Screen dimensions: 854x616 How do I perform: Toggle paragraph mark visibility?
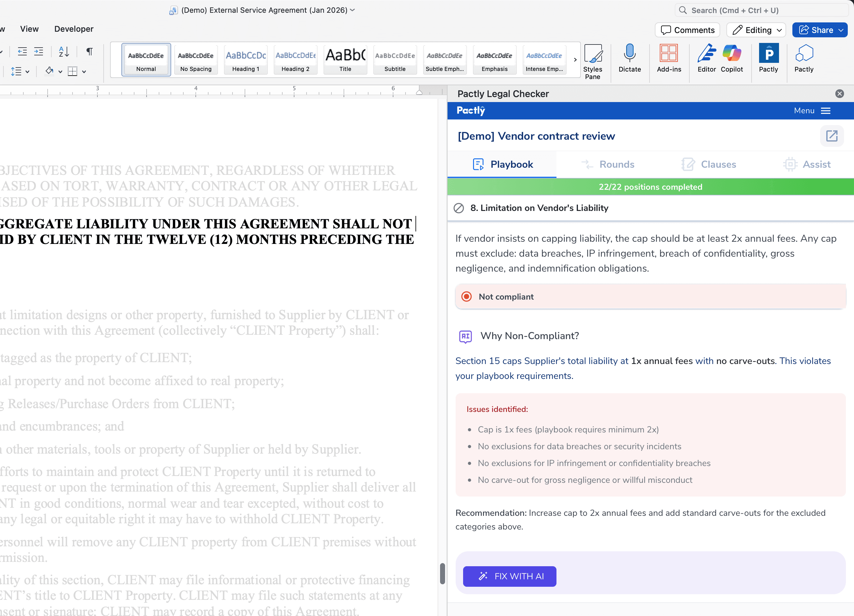click(x=89, y=52)
